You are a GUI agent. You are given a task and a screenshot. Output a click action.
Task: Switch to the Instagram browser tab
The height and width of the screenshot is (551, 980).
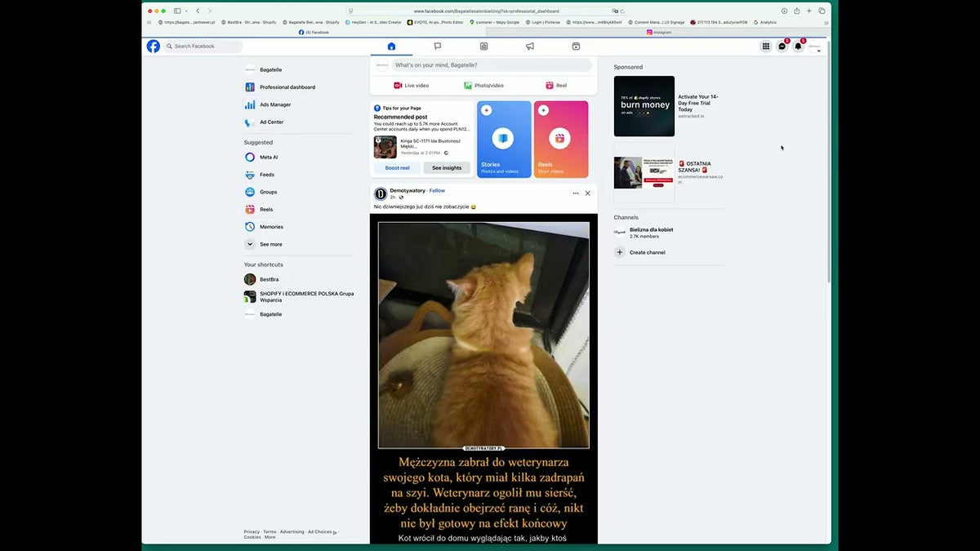(x=659, y=33)
